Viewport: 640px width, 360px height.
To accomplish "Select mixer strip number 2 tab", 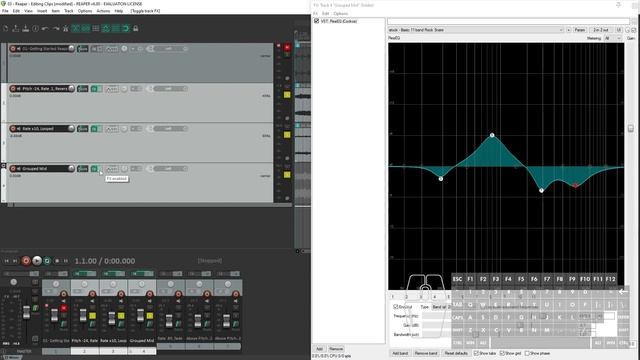I will [x=84, y=351].
